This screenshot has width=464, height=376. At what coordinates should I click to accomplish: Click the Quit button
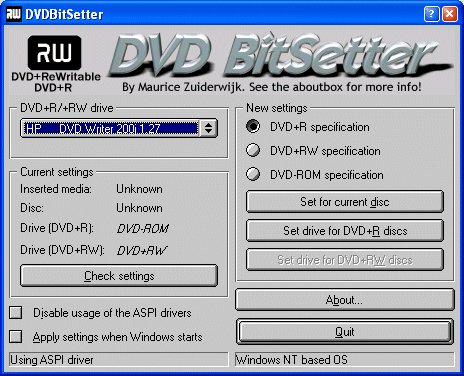click(x=344, y=332)
